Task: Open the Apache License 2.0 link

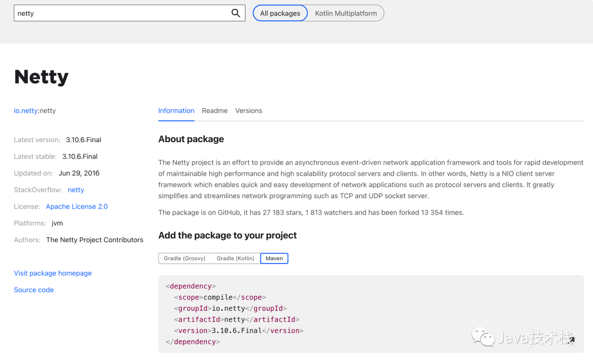Action: point(77,206)
